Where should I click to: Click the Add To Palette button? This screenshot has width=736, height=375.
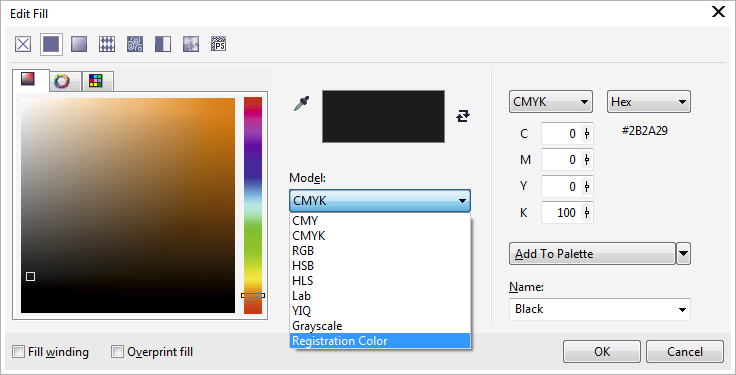(592, 254)
